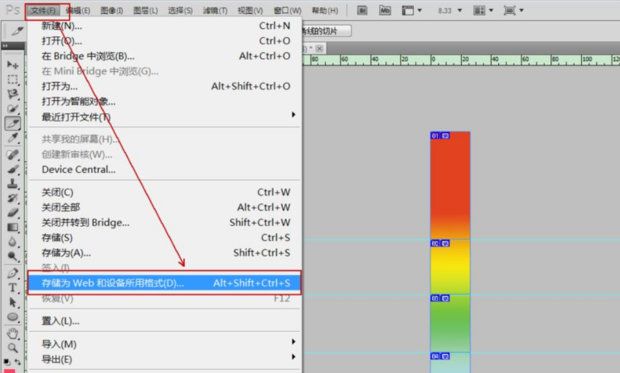Screen dimensions: 620x373
Task: Choose 在 Bridge 中浏览(B)...
Action: pyautogui.click(x=164, y=56)
